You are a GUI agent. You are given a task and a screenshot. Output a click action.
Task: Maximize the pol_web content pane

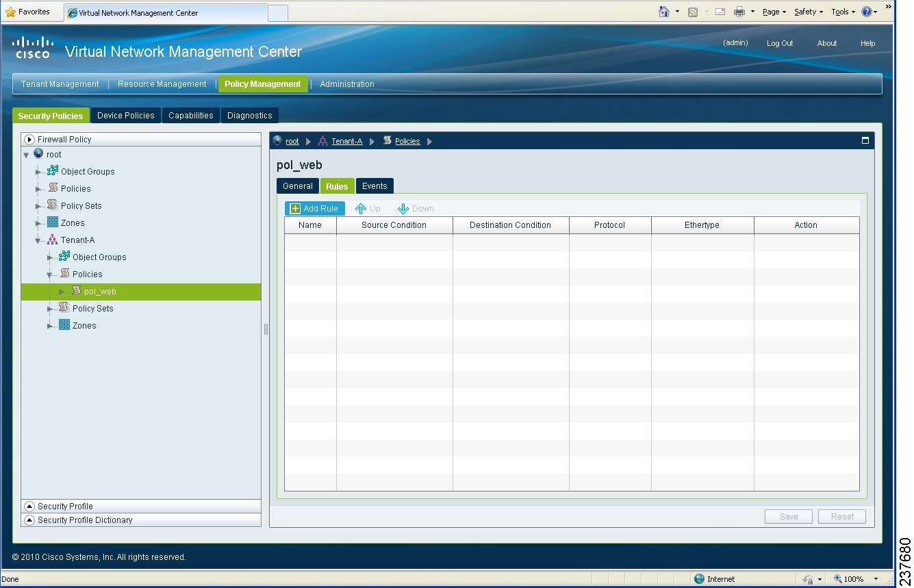(x=865, y=140)
